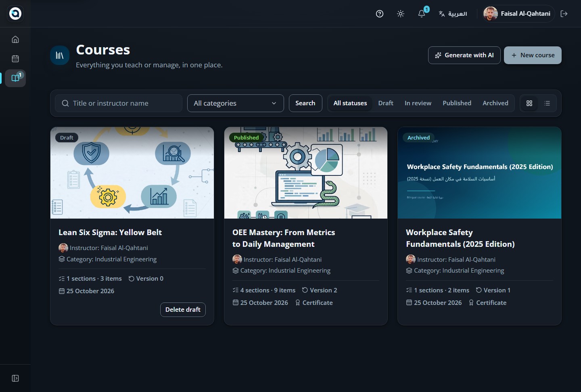The height and width of the screenshot is (392, 581).
Task: Open the notifications bell
Action: [422, 14]
